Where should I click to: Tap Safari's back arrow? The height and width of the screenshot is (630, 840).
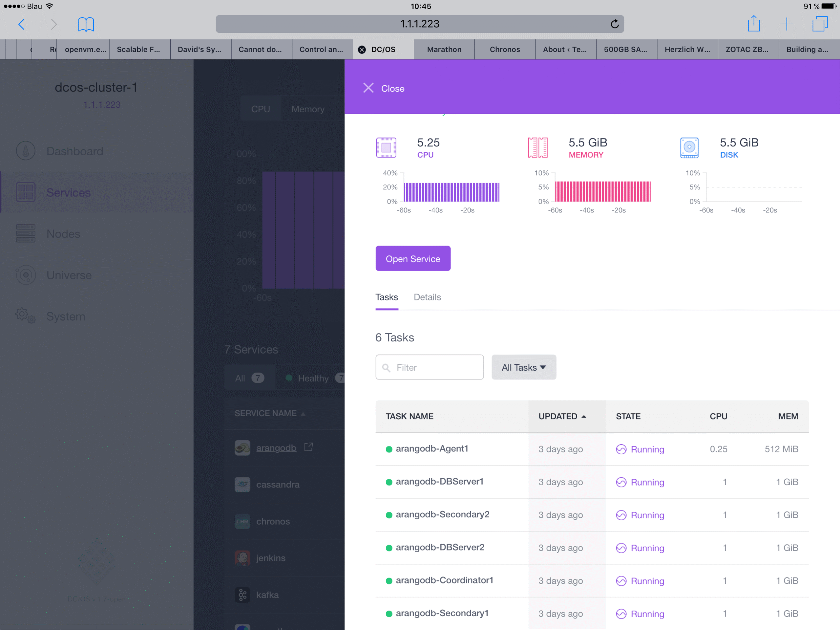tap(22, 24)
